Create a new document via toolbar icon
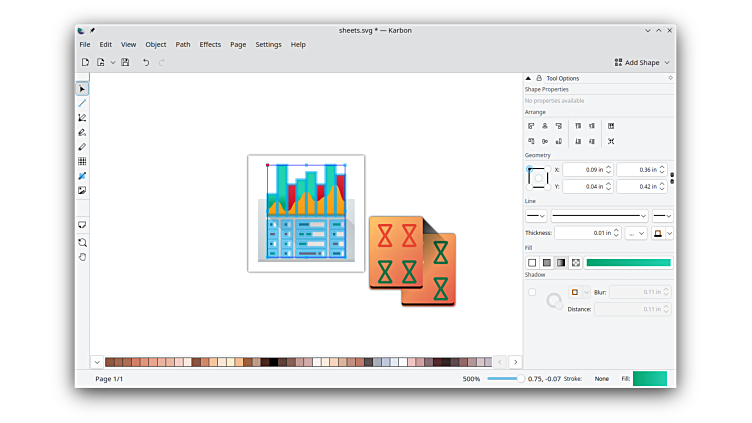The height and width of the screenshot is (423, 752). point(85,62)
